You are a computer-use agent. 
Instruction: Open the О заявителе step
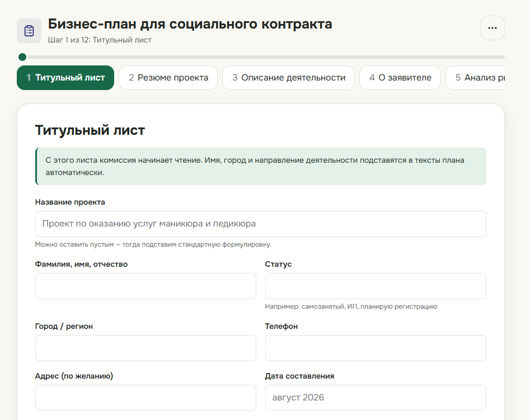click(x=400, y=78)
